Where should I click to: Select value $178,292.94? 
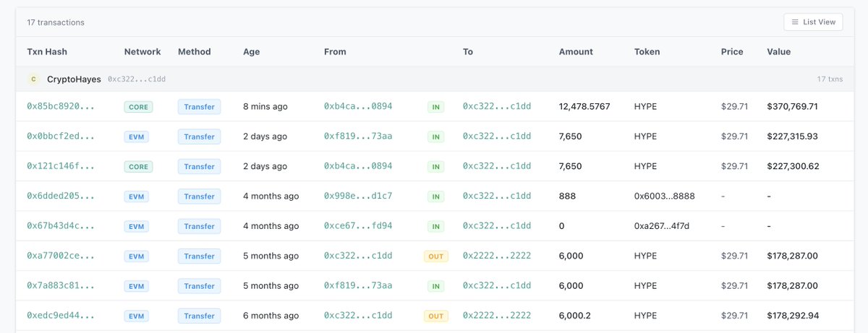pos(793,316)
